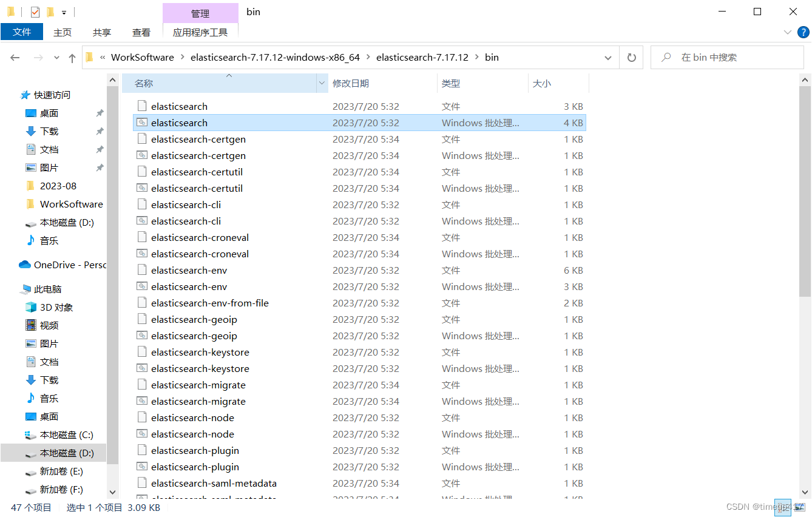Viewport: 812px width, 517px height.
Task: Open the recent locations dropdown arrow
Action: tap(56, 58)
